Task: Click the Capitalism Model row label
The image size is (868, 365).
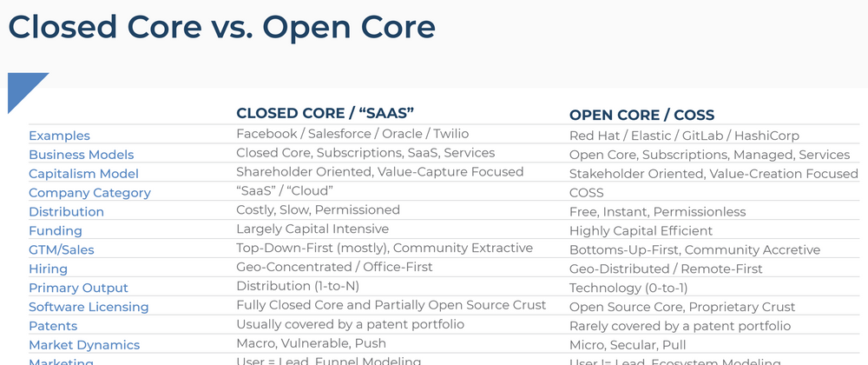Action: [x=83, y=174]
